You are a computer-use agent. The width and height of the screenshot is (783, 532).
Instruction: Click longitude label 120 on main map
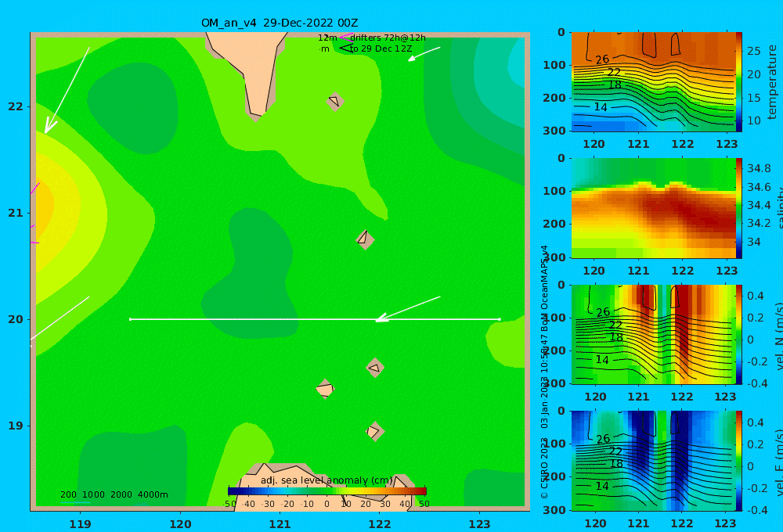point(180,524)
